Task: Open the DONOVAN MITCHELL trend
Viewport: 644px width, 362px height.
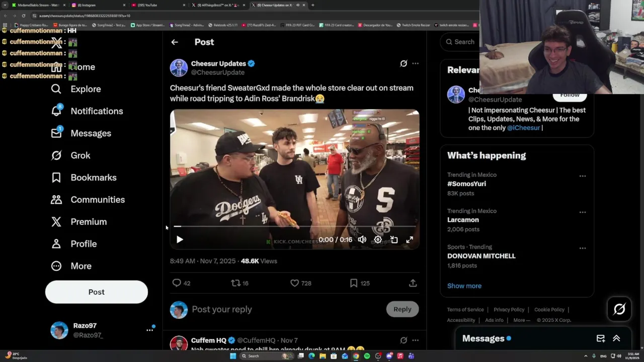Action: pyautogui.click(x=481, y=256)
